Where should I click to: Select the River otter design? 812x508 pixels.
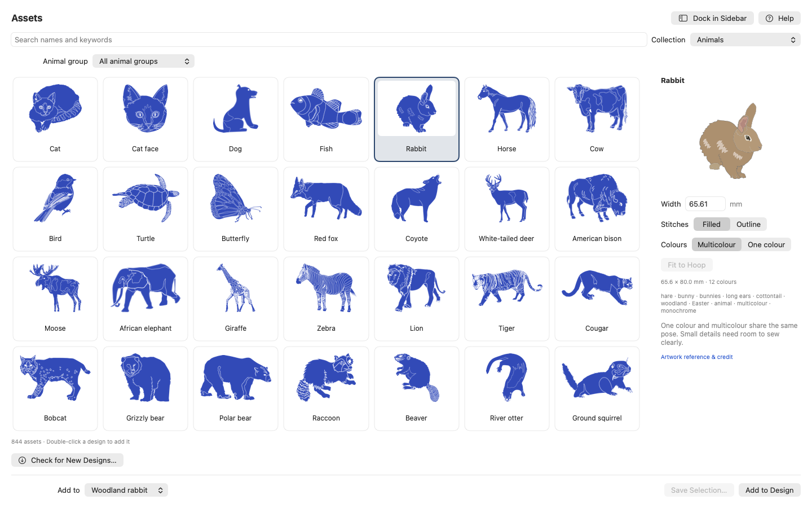tap(507, 388)
